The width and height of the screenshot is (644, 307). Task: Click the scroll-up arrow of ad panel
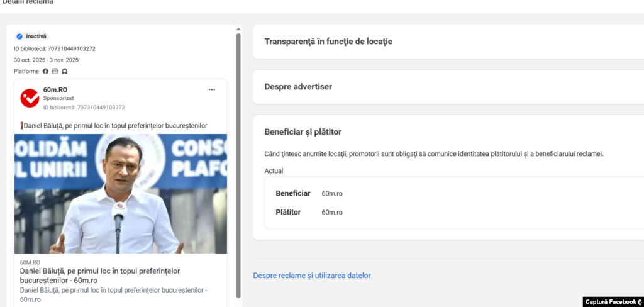click(238, 28)
